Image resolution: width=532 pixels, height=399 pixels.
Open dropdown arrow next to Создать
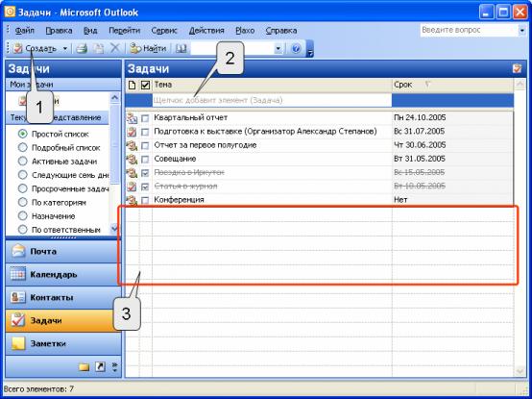(x=64, y=49)
